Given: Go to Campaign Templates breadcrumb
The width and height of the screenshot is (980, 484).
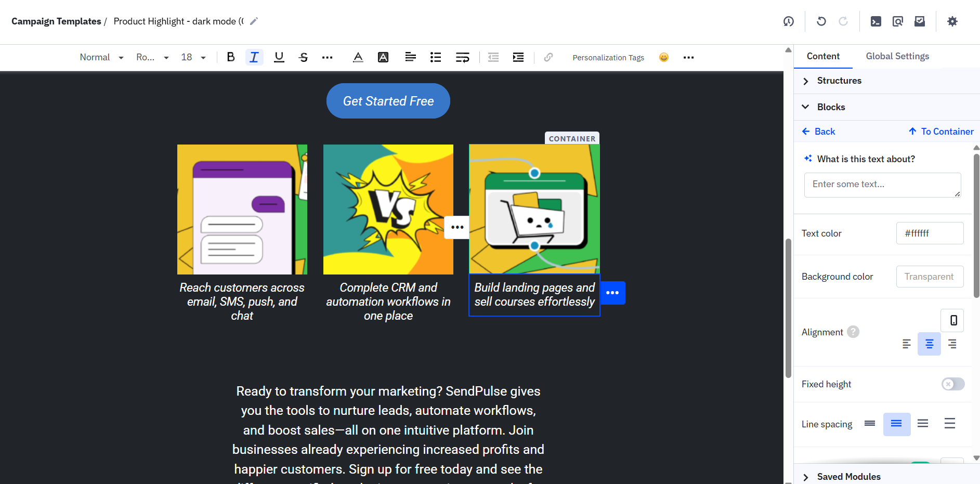Looking at the screenshot, I should 56,21.
